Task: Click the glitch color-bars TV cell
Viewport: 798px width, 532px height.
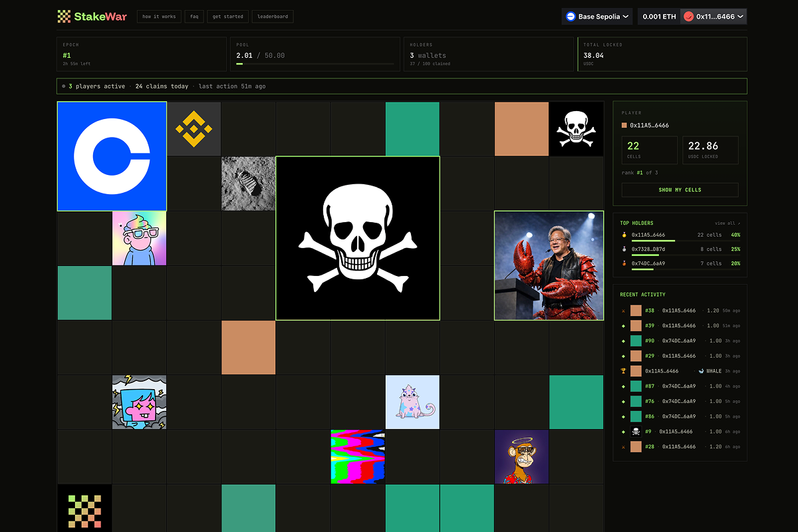Action: click(x=358, y=456)
